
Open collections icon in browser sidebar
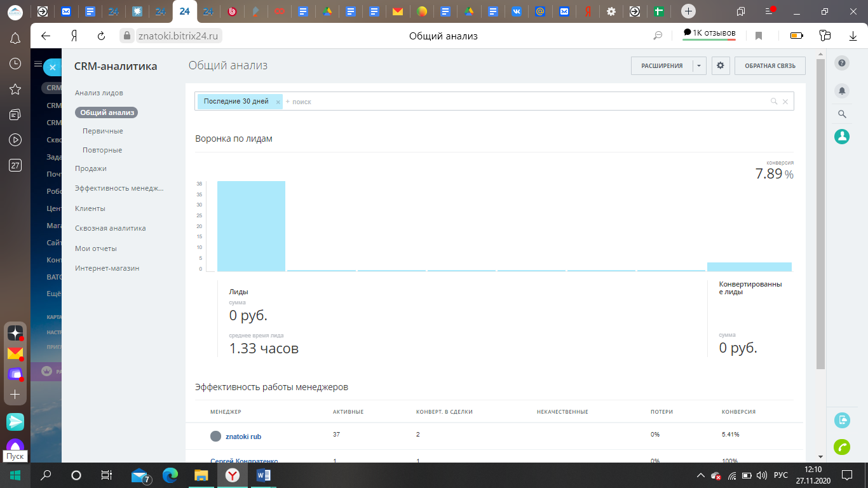[x=15, y=114]
